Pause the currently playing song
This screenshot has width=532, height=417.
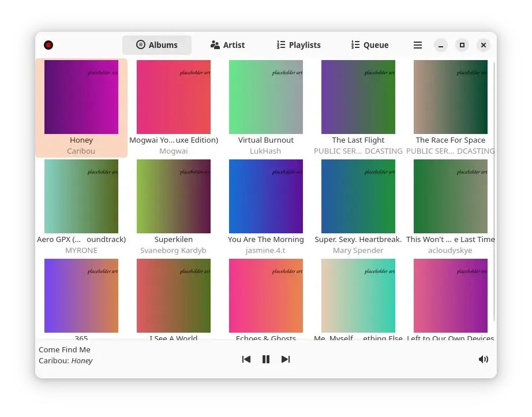click(x=266, y=359)
